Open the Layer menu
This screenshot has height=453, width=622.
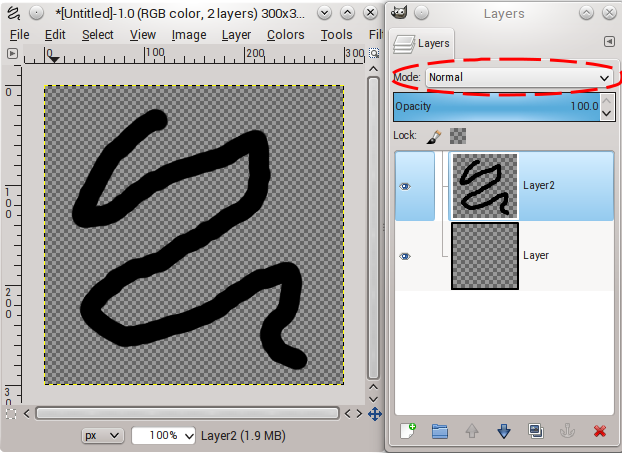pyautogui.click(x=236, y=35)
